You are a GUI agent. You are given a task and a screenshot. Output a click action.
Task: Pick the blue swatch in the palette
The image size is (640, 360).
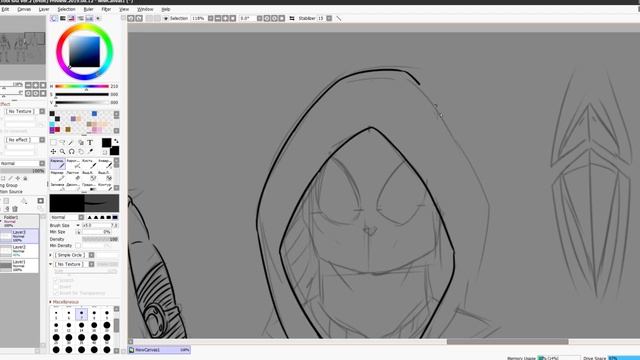(x=94, y=113)
